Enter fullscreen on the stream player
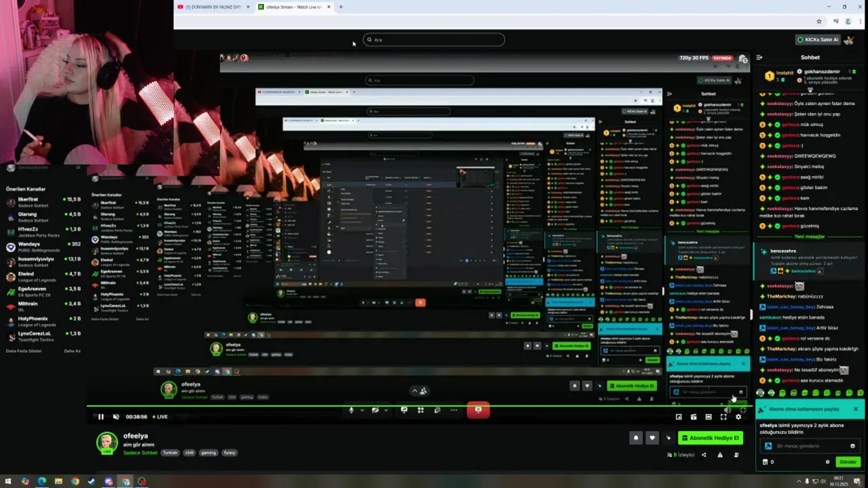Viewport: 868px width, 488px height. pos(724,417)
